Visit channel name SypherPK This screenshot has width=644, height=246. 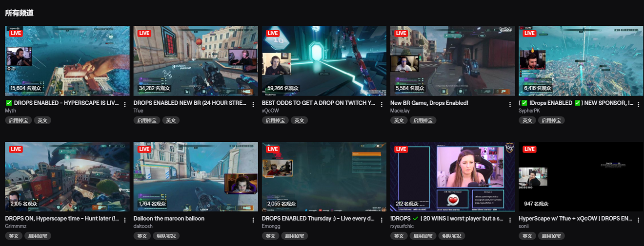click(529, 111)
